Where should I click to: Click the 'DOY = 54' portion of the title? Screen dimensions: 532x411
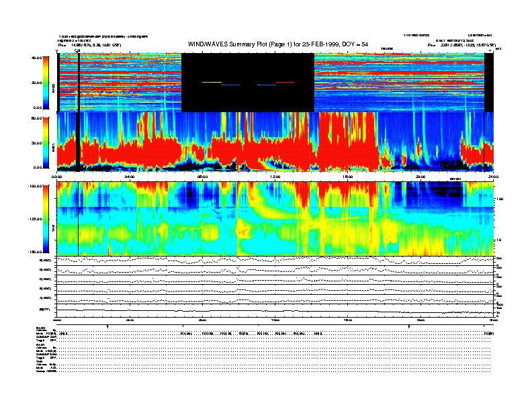tap(355, 44)
